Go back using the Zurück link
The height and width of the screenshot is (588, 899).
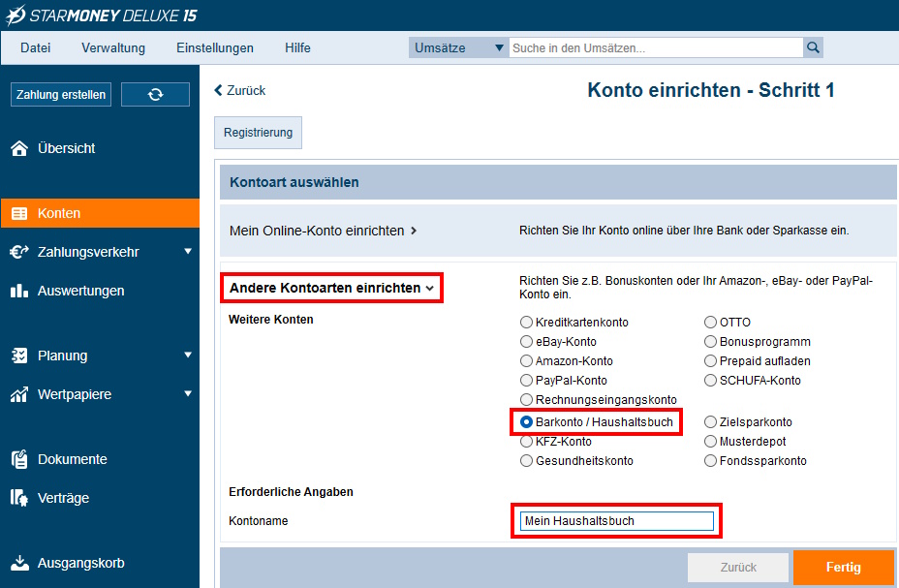pyautogui.click(x=240, y=90)
